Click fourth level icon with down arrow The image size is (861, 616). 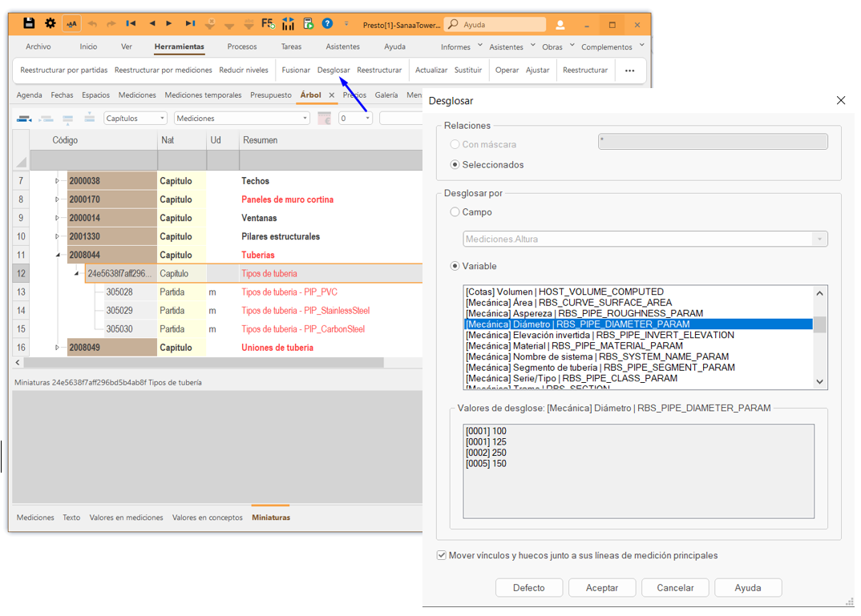pos(90,118)
